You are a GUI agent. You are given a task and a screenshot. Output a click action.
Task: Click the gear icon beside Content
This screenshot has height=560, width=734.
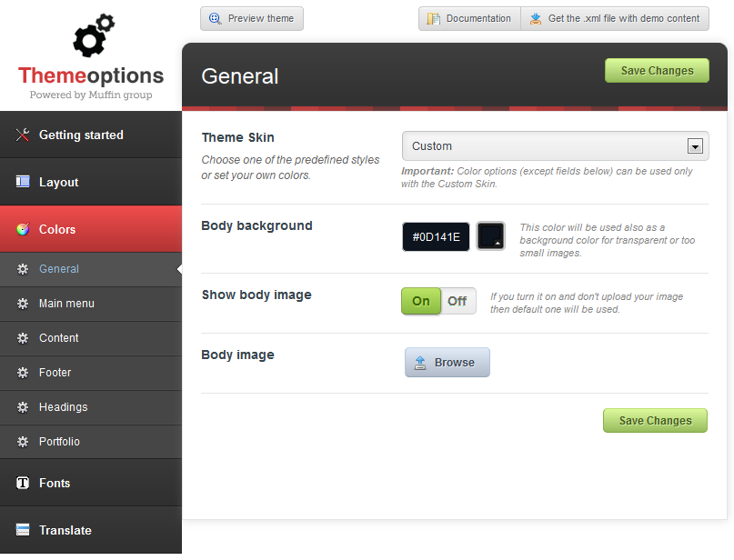[x=23, y=338]
